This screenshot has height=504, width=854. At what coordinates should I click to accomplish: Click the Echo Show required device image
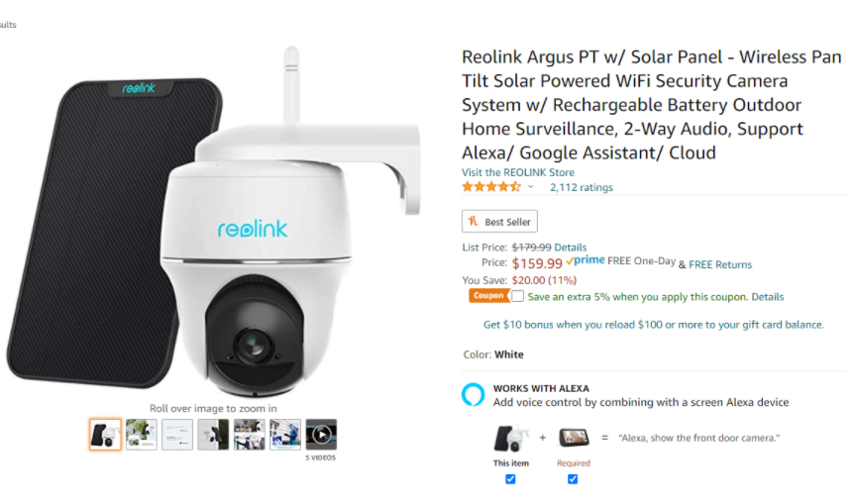[574, 438]
